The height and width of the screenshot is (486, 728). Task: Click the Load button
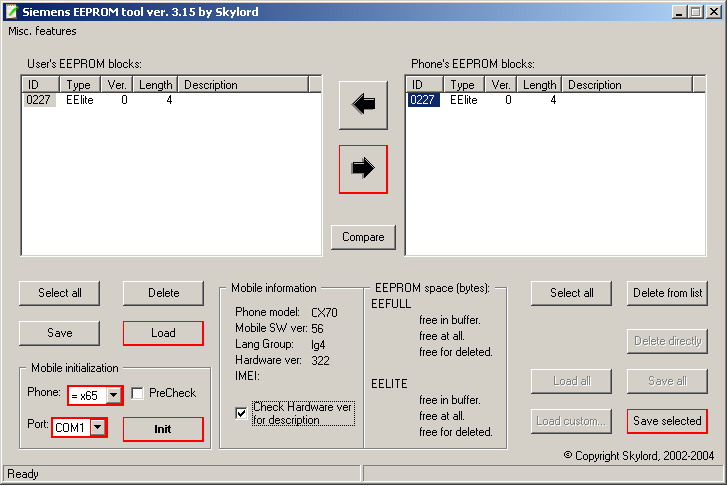click(x=163, y=333)
